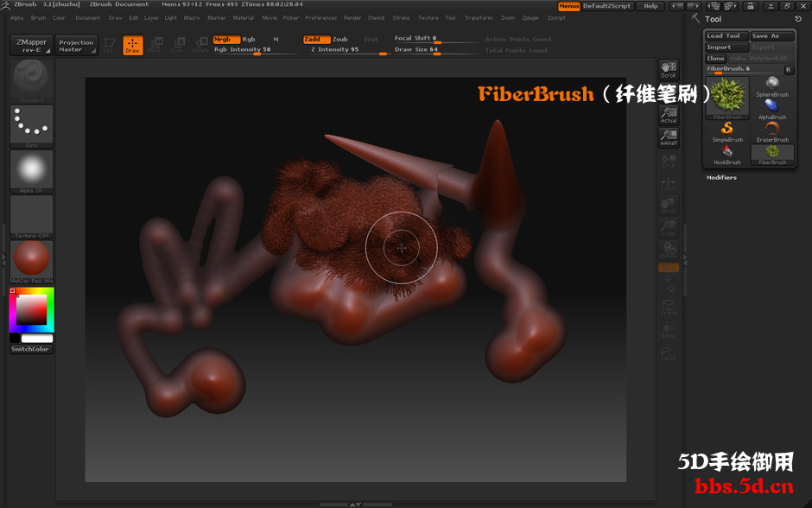This screenshot has height=508, width=812.
Task: Click the Actual size magnifier icon
Action: [669, 115]
